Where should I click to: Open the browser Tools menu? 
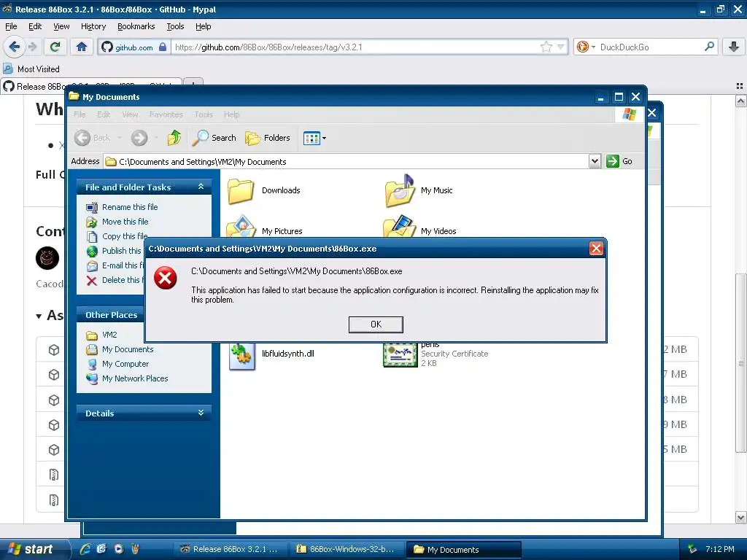click(175, 26)
